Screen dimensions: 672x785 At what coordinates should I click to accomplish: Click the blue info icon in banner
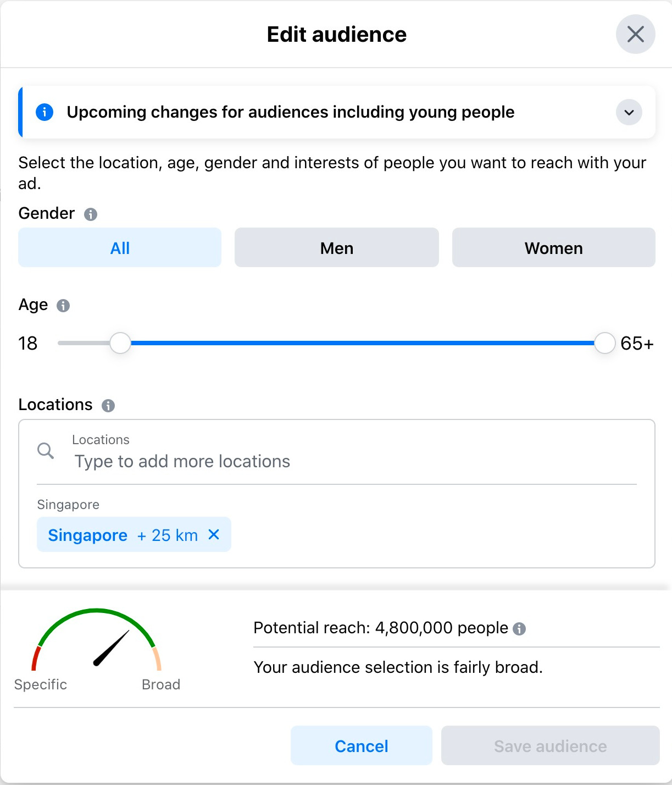click(x=45, y=112)
